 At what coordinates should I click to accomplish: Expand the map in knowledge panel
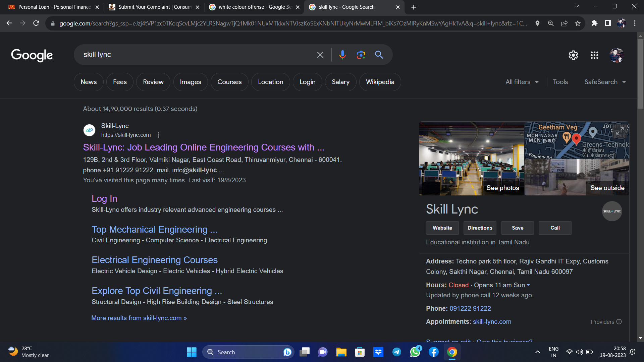point(620,131)
